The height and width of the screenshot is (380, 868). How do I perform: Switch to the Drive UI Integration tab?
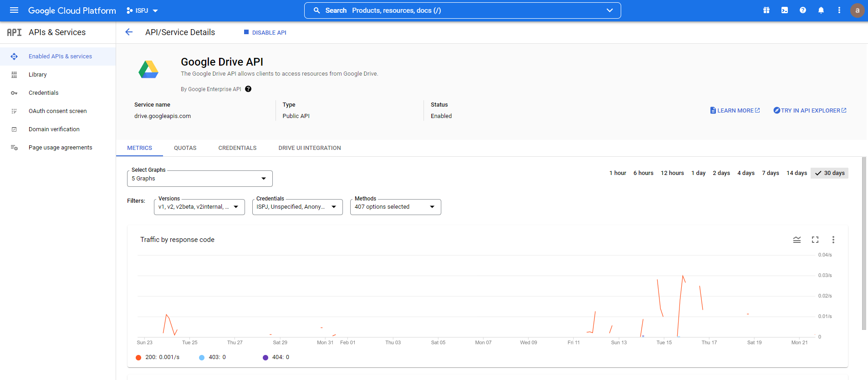310,148
